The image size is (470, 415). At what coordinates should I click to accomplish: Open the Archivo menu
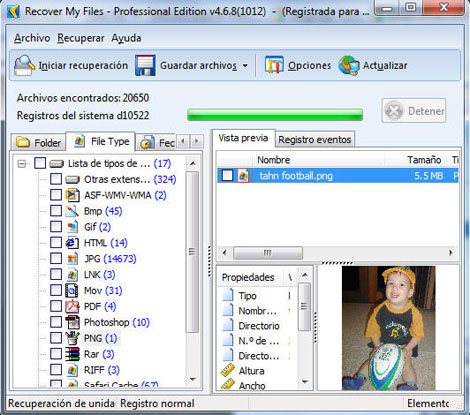click(32, 38)
